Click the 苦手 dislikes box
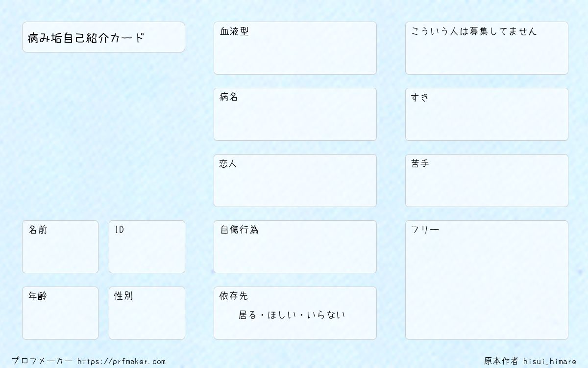This screenshot has height=368, width=588. [x=487, y=181]
